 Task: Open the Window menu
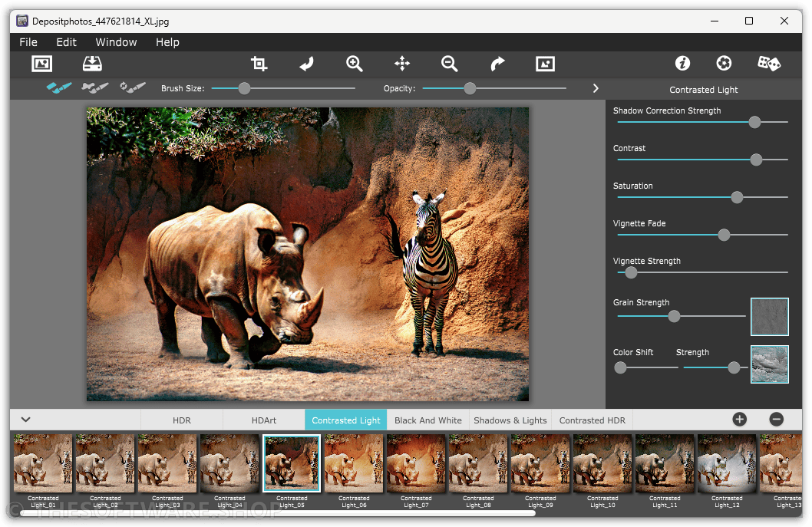point(116,42)
